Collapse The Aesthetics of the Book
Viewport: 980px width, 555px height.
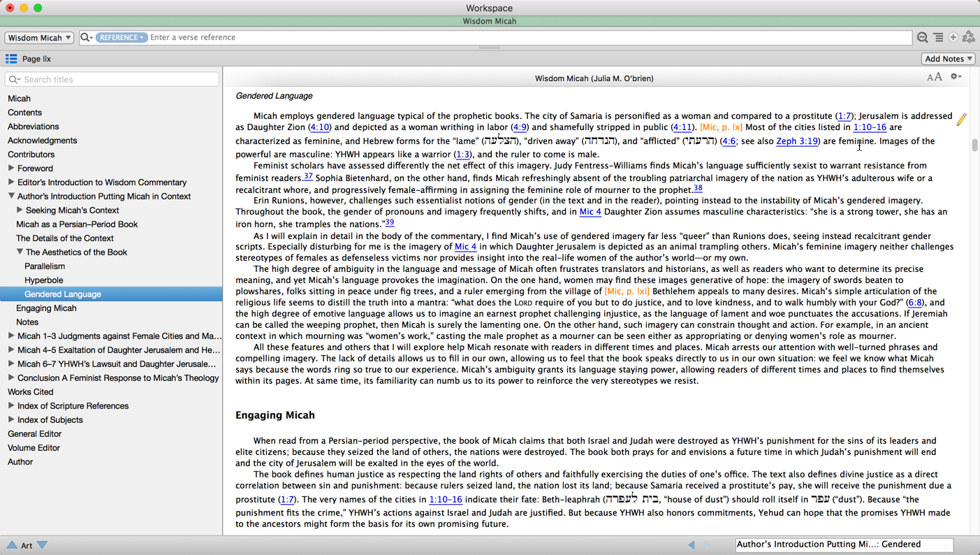pyautogui.click(x=20, y=252)
